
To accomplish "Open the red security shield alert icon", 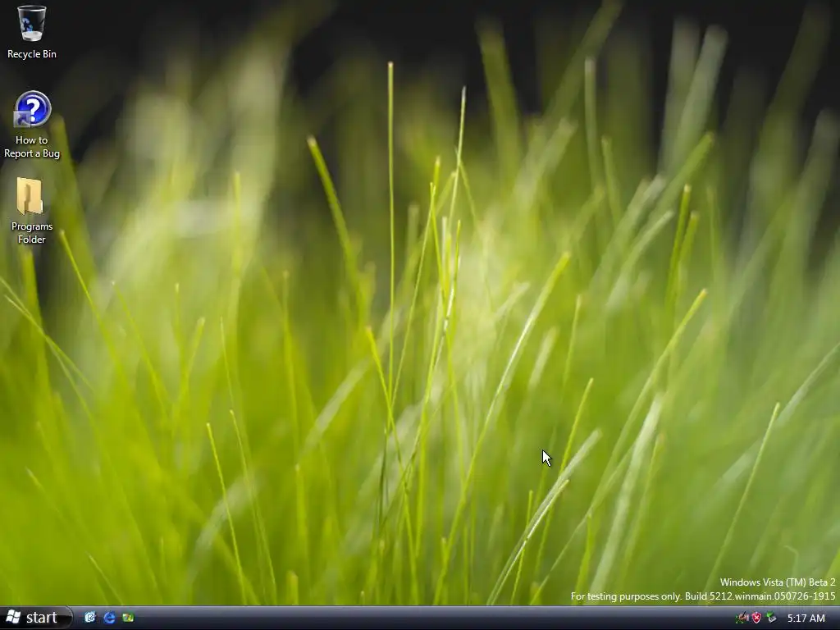I will click(x=756, y=619).
